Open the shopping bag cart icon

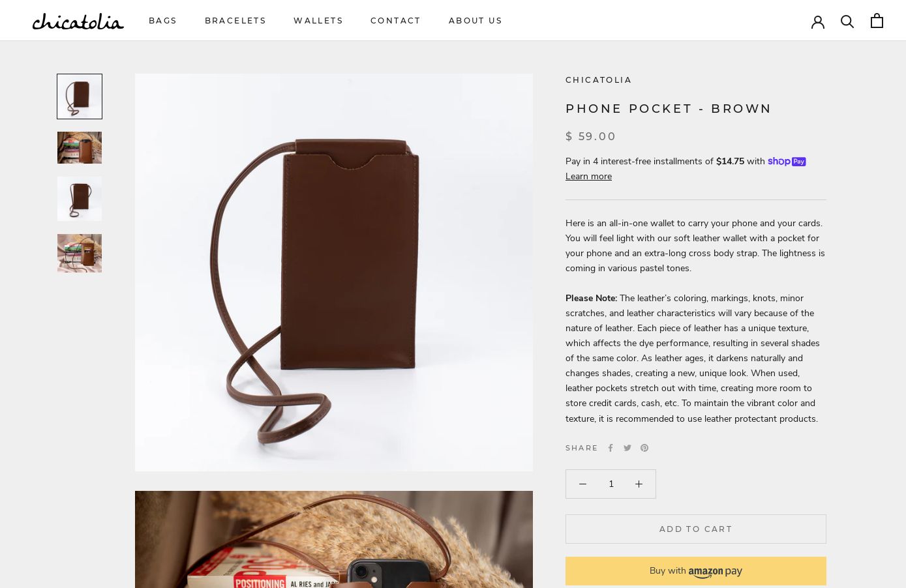click(x=877, y=21)
